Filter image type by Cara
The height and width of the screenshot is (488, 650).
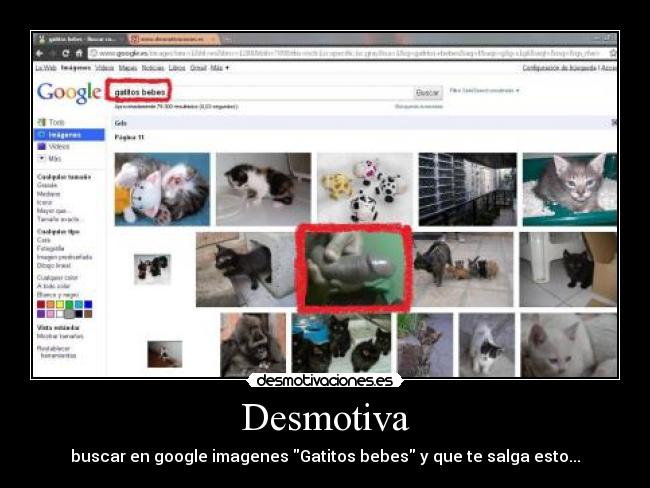tap(44, 240)
